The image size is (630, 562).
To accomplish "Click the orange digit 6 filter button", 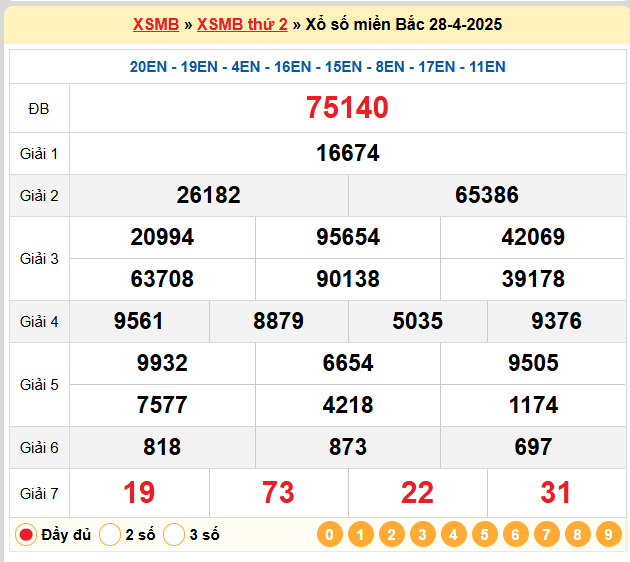I will tap(515, 534).
